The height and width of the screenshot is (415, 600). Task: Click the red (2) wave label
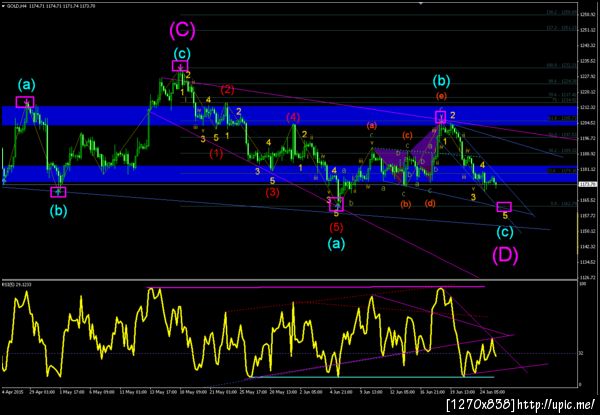[x=227, y=90]
